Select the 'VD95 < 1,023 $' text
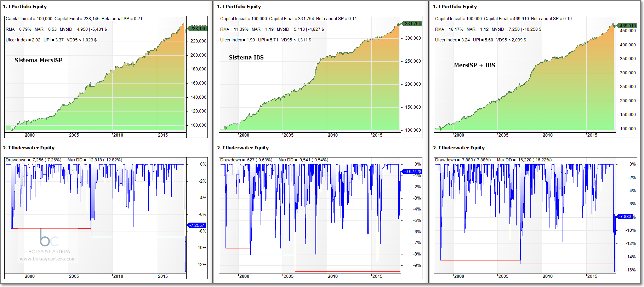The height and width of the screenshot is (287, 644). pyautogui.click(x=82, y=40)
